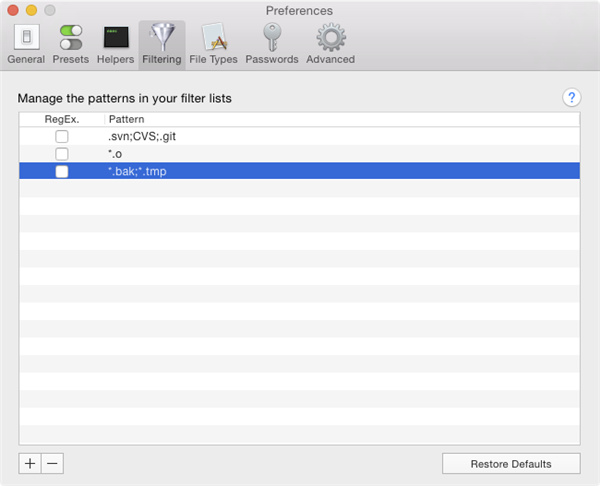Switch to the Presets pane
This screenshot has width=600, height=486.
71,44
